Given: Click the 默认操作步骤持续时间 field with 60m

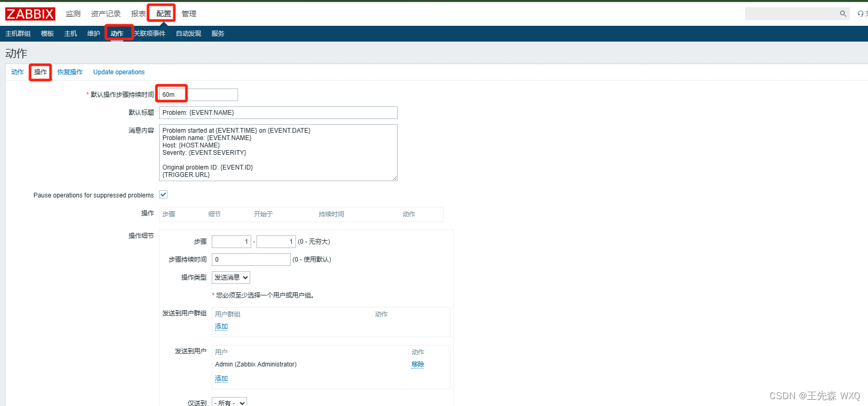Looking at the screenshot, I should coord(199,95).
